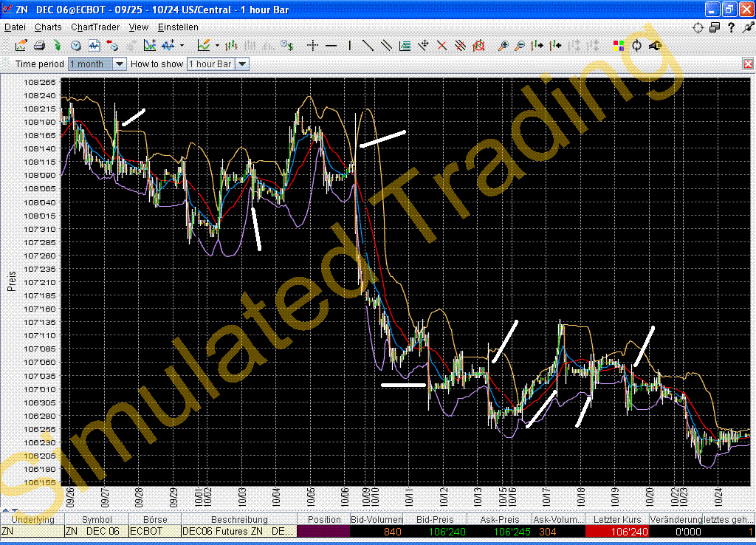This screenshot has width=756, height=545.
Task: Click the delete trendline red X icon
Action: [x=441, y=46]
